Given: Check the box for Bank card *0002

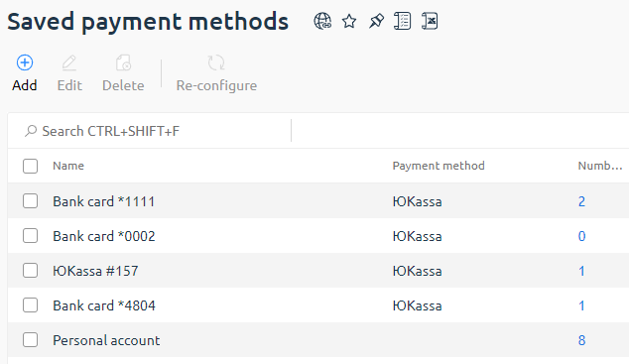Looking at the screenshot, I should tap(30, 236).
